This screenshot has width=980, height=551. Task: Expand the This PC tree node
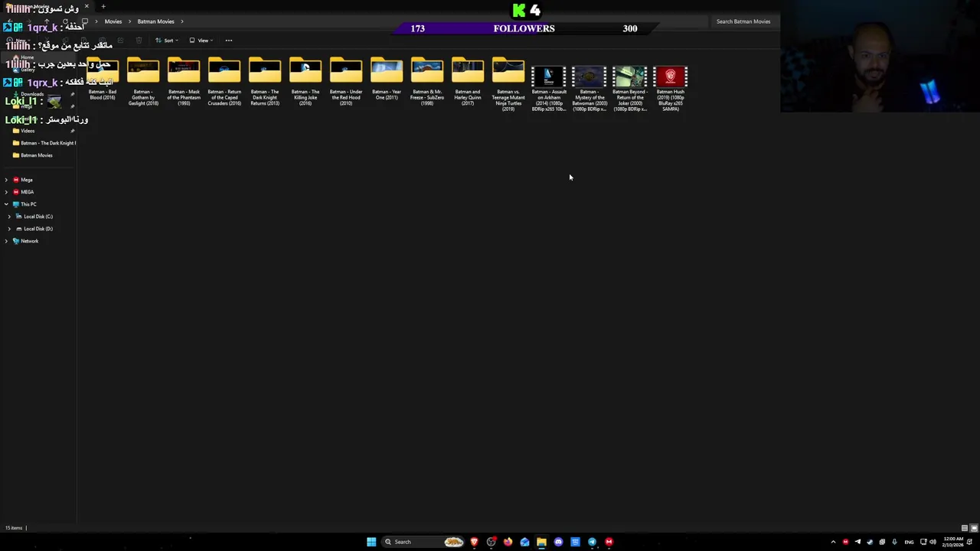pyautogui.click(x=6, y=204)
